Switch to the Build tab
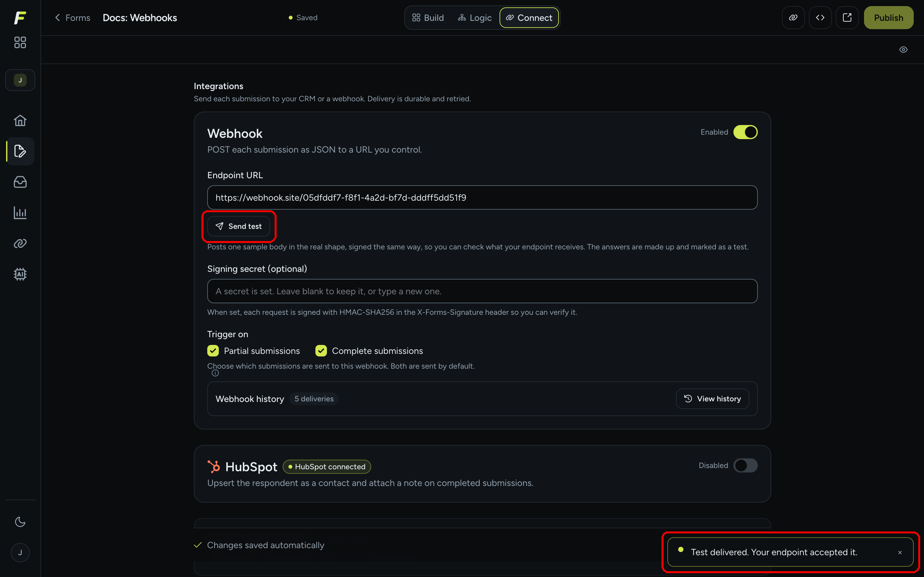 [x=428, y=18]
